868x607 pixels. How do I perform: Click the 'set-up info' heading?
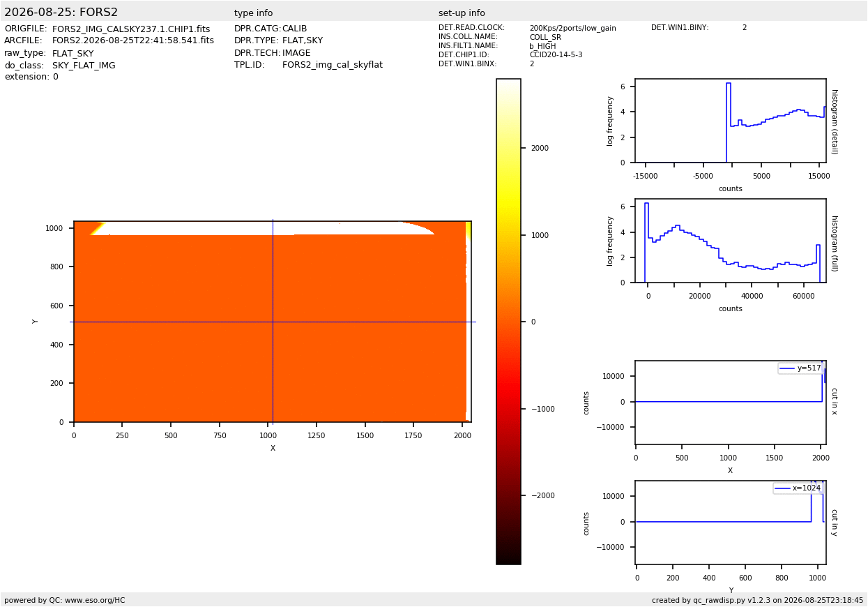click(462, 13)
